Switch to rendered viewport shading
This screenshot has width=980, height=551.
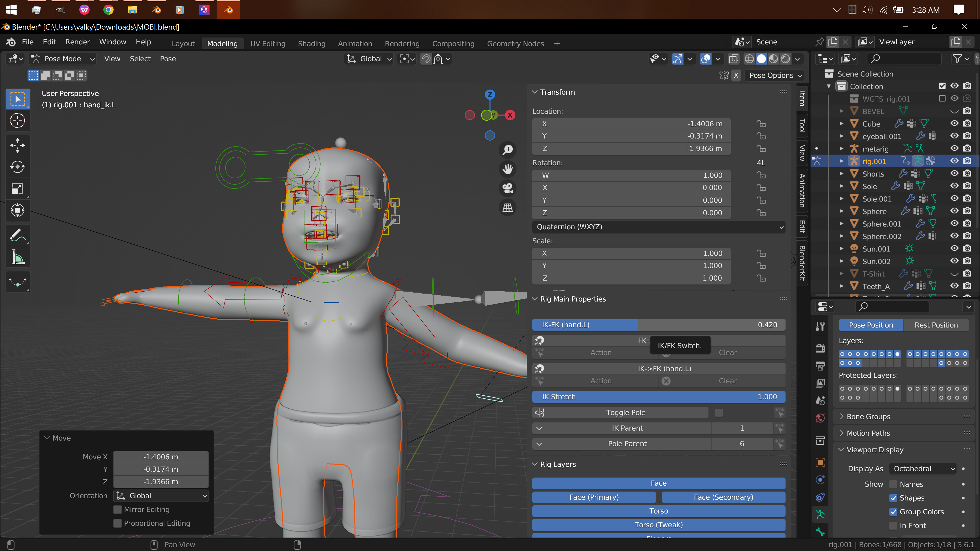click(x=786, y=59)
